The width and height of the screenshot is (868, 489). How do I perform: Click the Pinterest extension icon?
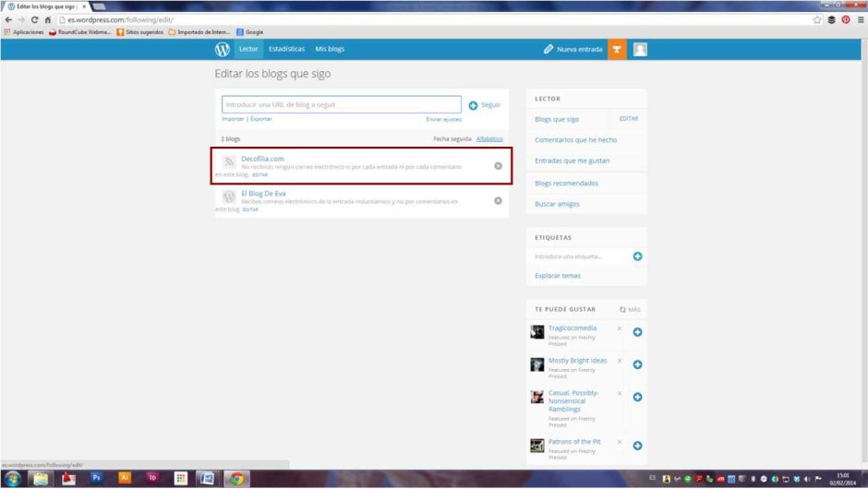pos(846,20)
